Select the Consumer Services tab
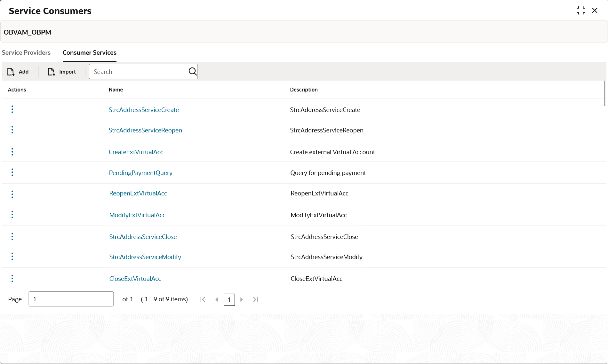608x364 pixels. coord(90,52)
